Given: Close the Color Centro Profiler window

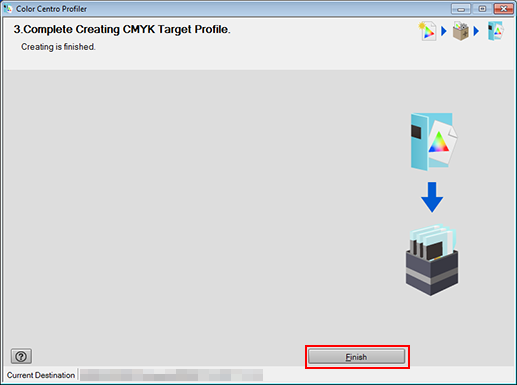Looking at the screenshot, I should coord(503,9).
